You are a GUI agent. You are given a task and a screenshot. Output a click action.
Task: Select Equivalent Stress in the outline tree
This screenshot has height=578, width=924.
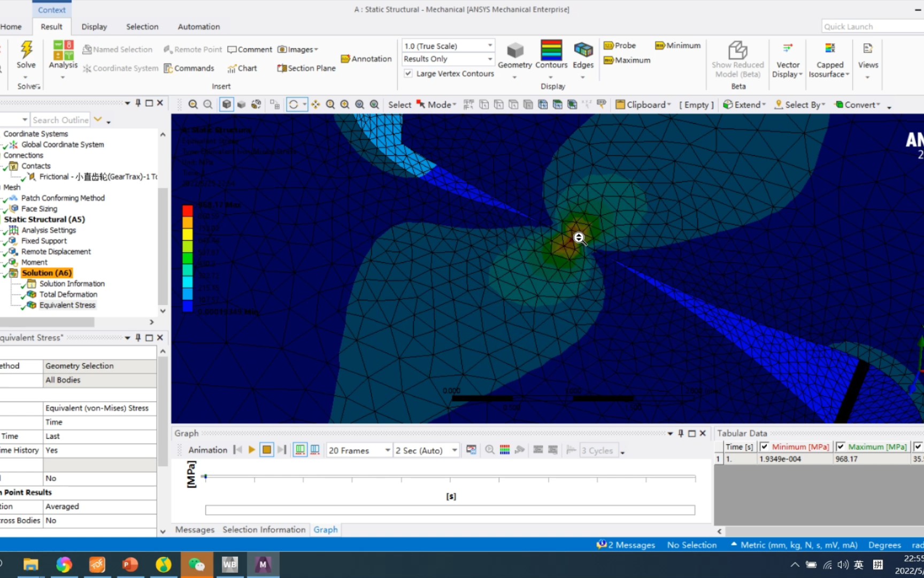coord(67,305)
